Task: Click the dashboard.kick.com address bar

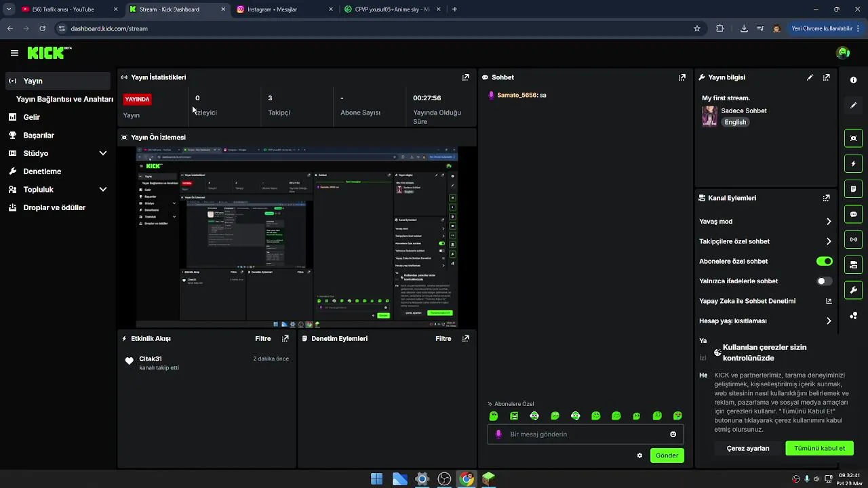Action: click(380, 28)
